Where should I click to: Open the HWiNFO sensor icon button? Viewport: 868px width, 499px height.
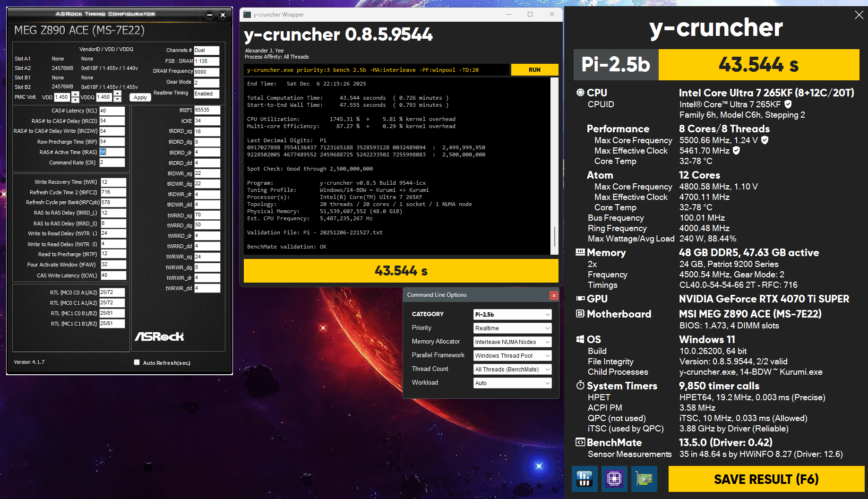(584, 479)
